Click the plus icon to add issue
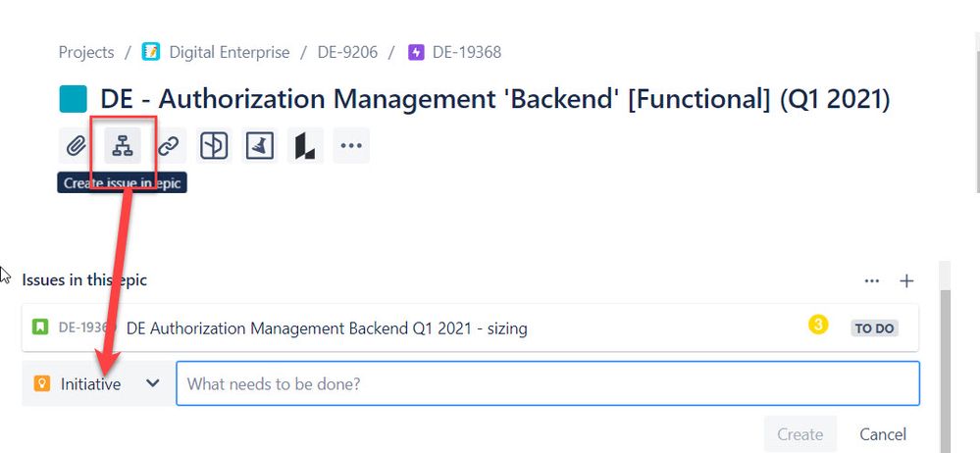 click(906, 281)
